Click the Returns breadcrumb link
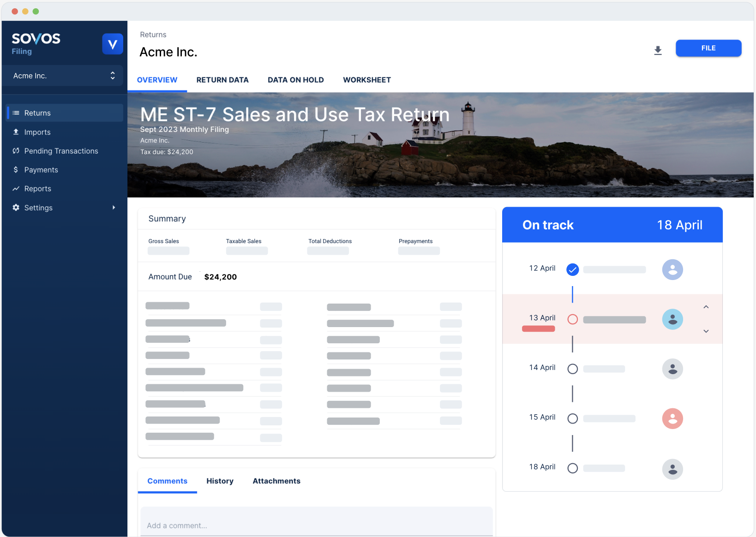Viewport: 756px width, 537px height. click(x=153, y=35)
